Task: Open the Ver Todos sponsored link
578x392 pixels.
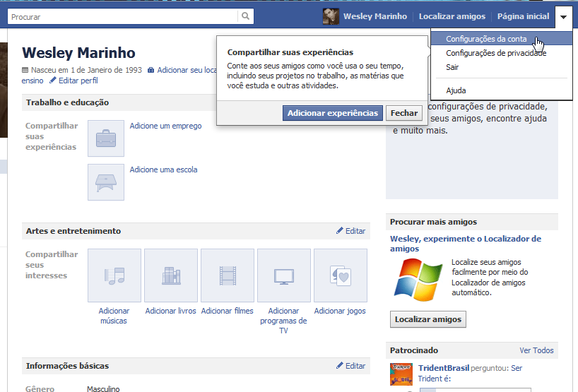Action: tap(536, 350)
